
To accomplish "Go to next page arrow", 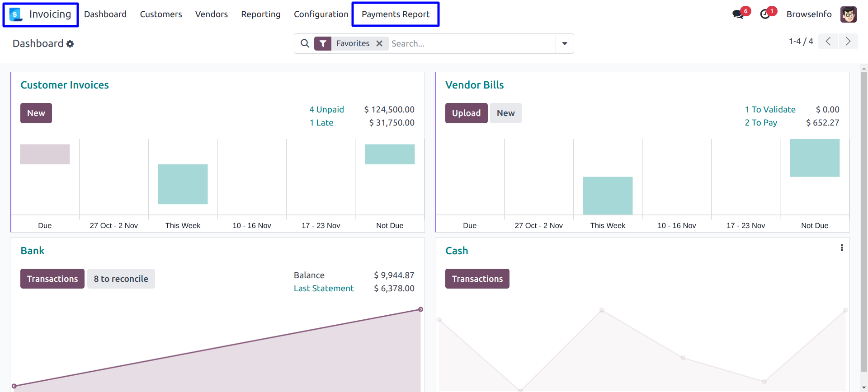I will click(848, 42).
